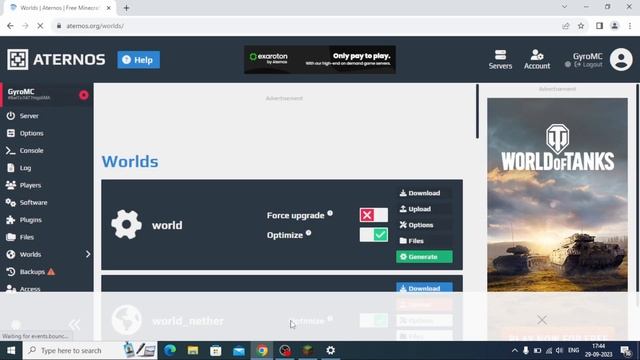Click the Plugins puzzle icon
The image size is (640, 360).
11,220
